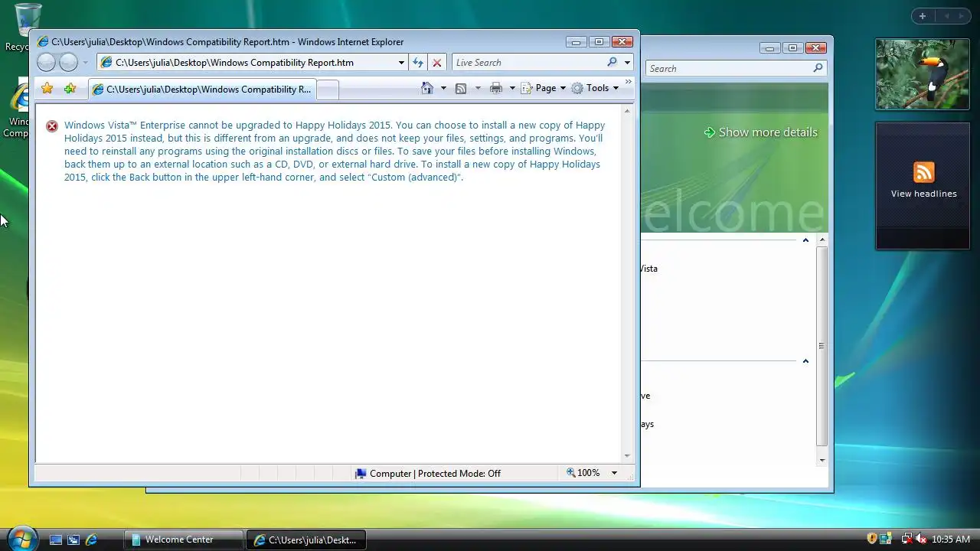Image resolution: width=980 pixels, height=551 pixels.
Task: Open the Feeds dropdown arrow
Action: (478, 88)
